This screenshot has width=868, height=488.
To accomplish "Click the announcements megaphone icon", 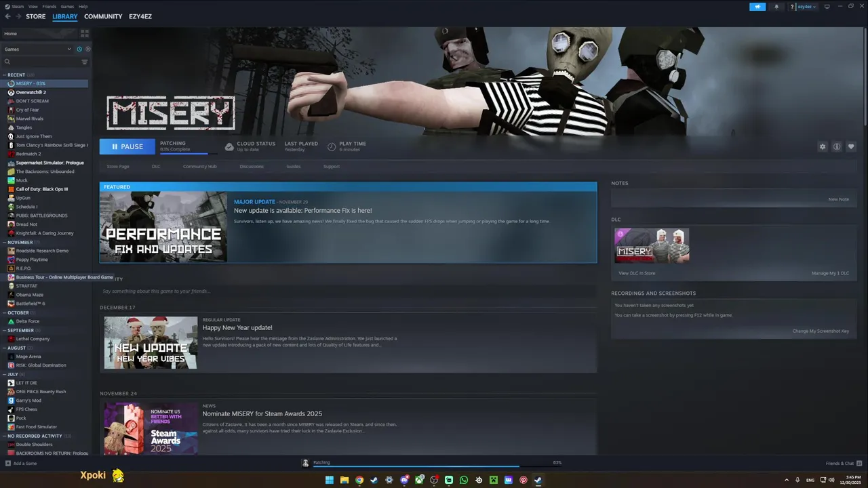I will click(757, 7).
